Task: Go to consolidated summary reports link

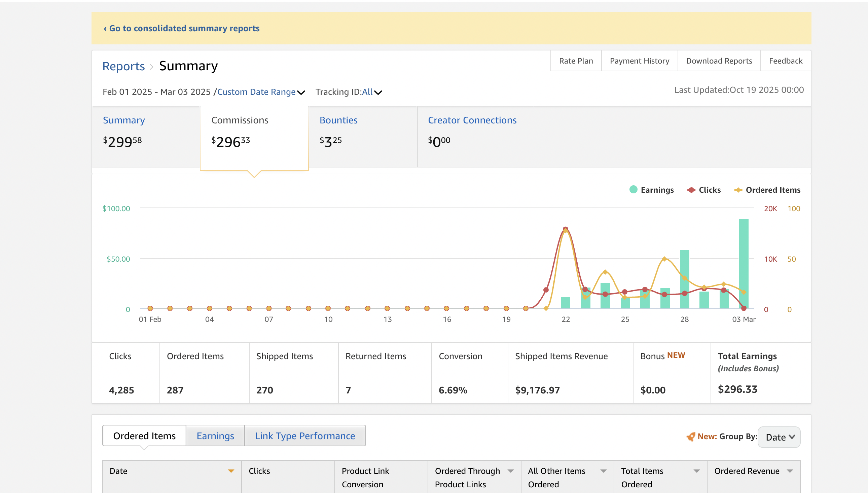Action: click(x=182, y=29)
